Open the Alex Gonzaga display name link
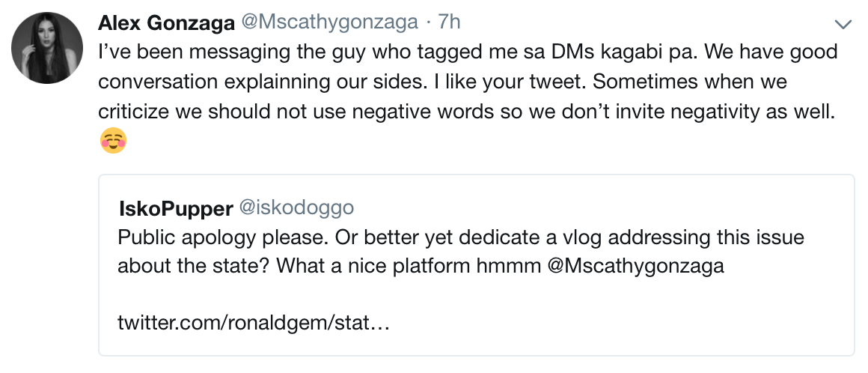 point(165,23)
